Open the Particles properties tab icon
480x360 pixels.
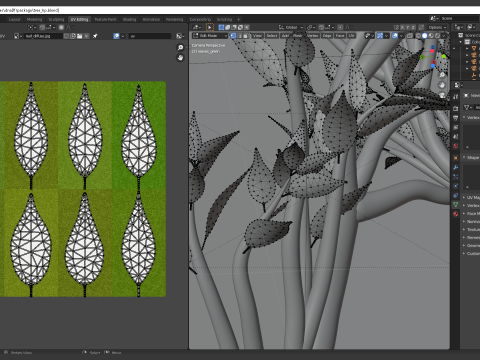click(x=456, y=177)
